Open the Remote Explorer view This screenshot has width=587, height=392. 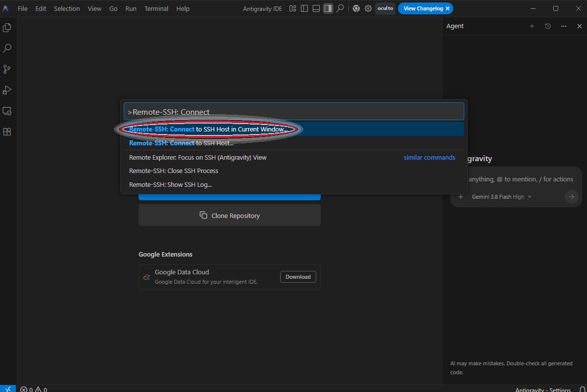click(7, 111)
